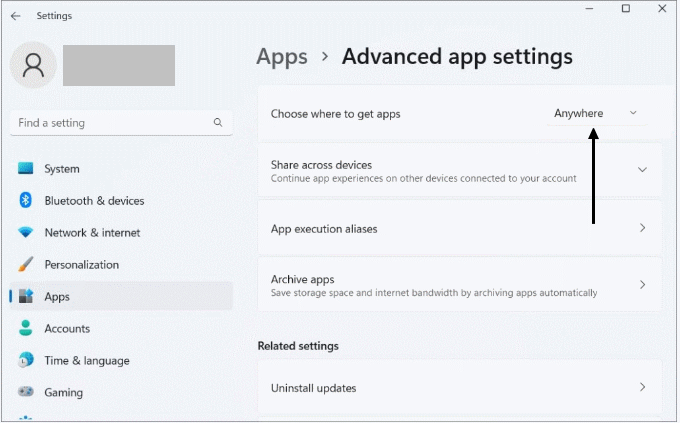This screenshot has width=680, height=423.
Task: Go to Apps breadcrumb link
Action: point(282,56)
